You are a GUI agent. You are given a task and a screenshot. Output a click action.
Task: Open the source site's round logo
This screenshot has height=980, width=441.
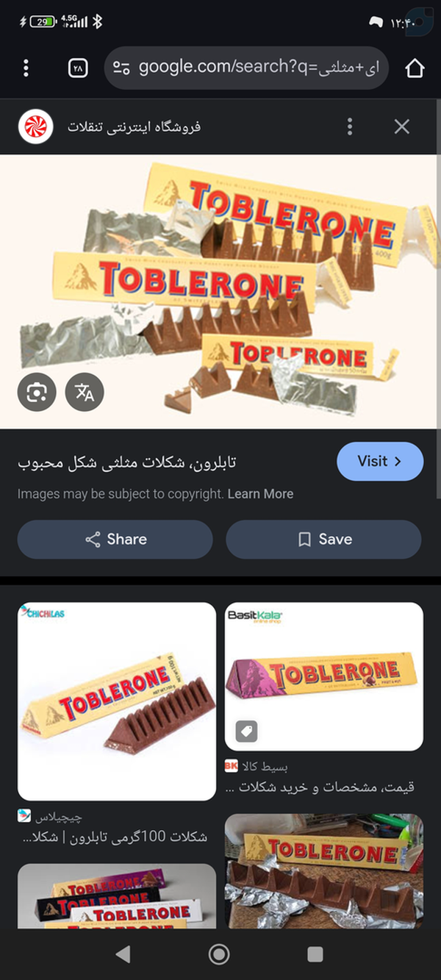(35, 126)
